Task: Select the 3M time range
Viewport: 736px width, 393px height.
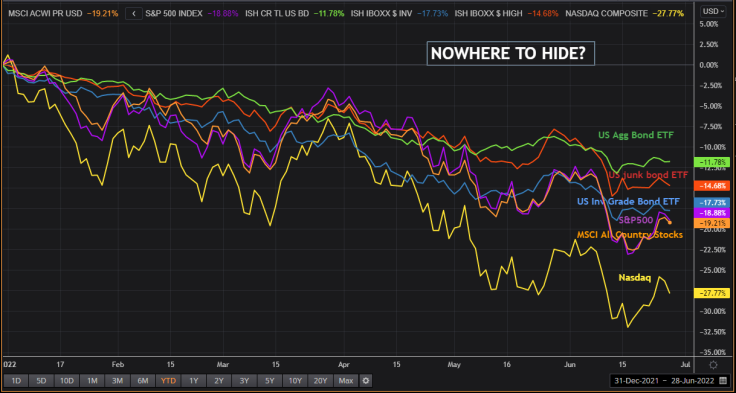Action: click(x=117, y=380)
